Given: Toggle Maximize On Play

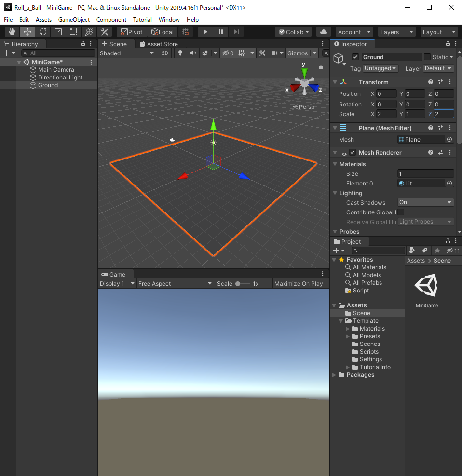Looking at the screenshot, I should point(299,284).
